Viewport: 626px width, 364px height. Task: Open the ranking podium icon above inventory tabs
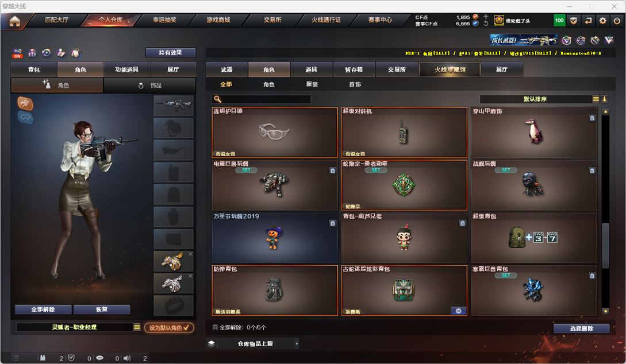point(32,53)
